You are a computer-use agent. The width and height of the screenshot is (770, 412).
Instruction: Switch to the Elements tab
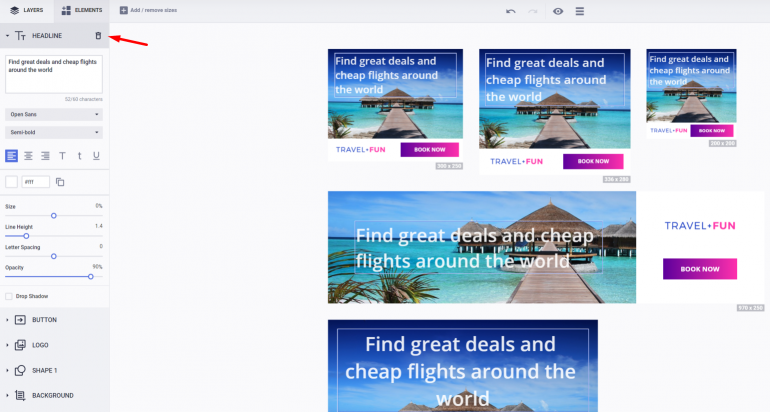(82, 10)
